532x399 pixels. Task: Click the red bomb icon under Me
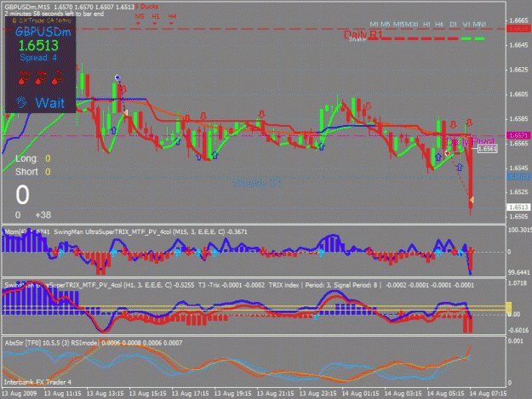click(40, 81)
